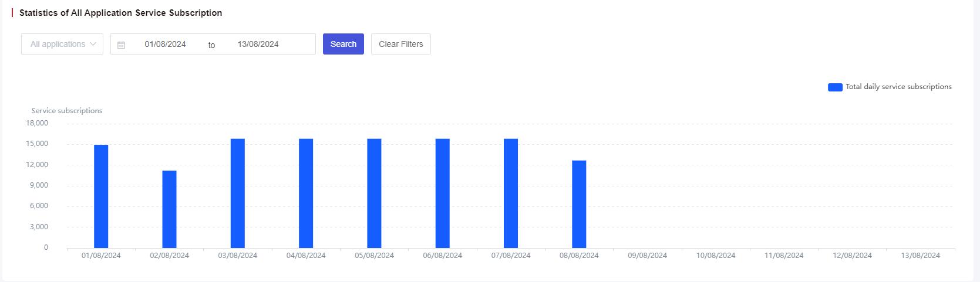The width and height of the screenshot is (980, 282).
Task: Click the Clear Filters button
Action: (x=401, y=44)
